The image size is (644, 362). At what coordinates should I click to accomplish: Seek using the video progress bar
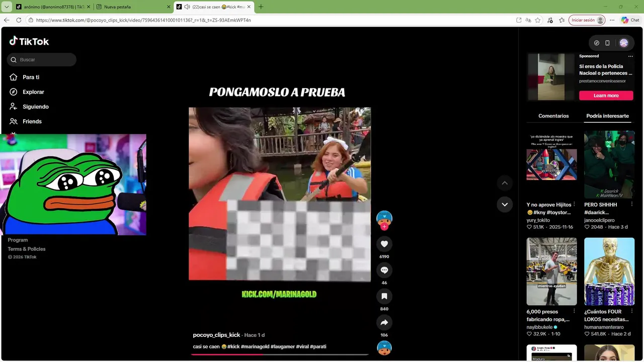point(280,354)
